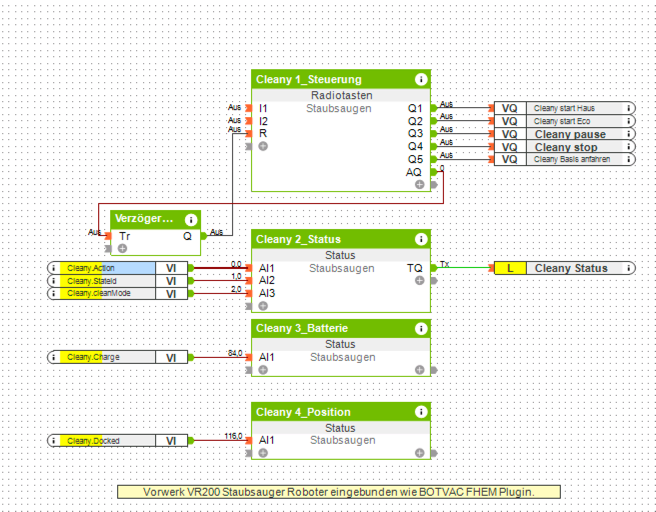Click info icon of Cleany Basis anfahren output
Image resolution: width=656 pixels, height=512 pixels.
(x=628, y=159)
